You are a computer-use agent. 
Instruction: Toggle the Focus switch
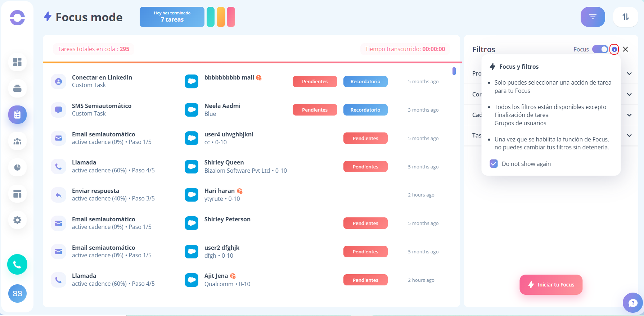600,49
